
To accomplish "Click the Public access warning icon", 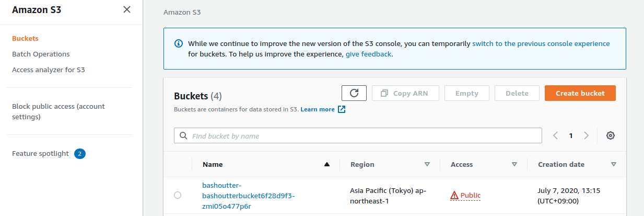I will point(454,195).
